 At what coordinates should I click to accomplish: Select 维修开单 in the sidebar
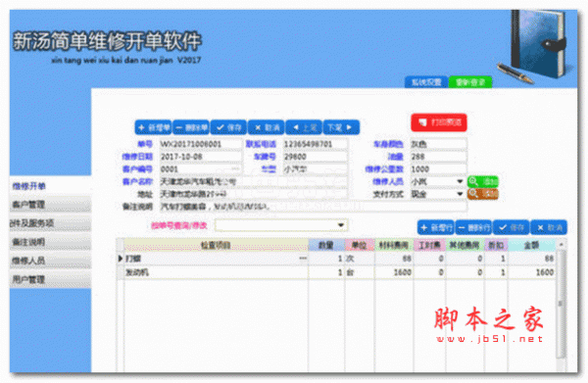click(50, 186)
